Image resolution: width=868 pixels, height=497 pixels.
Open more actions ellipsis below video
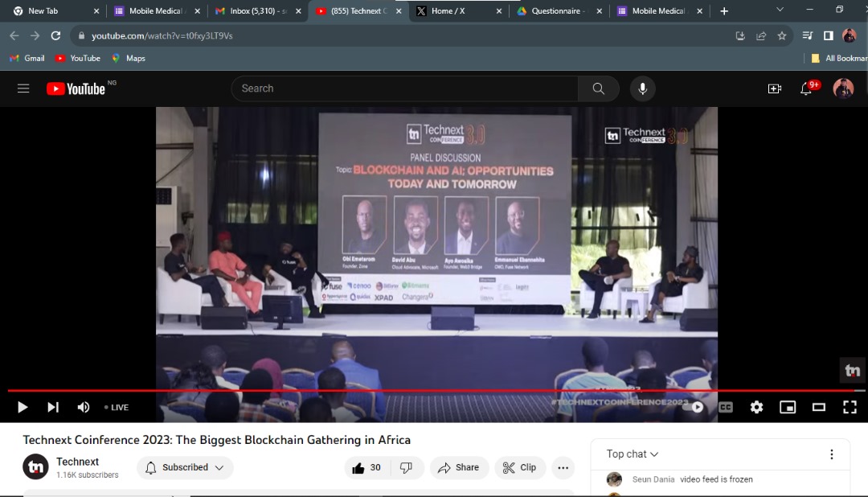563,467
